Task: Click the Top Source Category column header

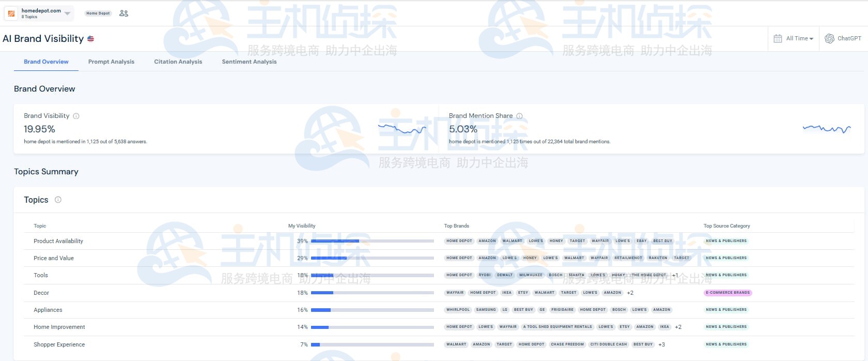Action: click(x=726, y=226)
